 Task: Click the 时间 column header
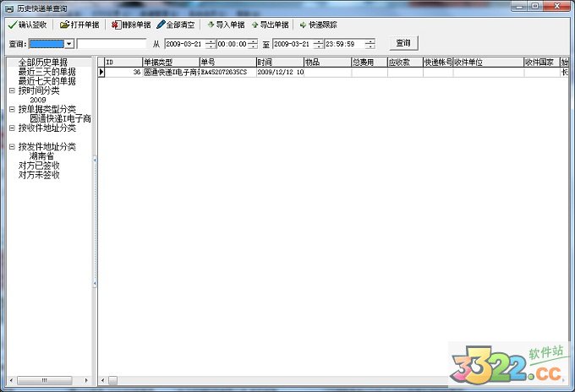280,63
